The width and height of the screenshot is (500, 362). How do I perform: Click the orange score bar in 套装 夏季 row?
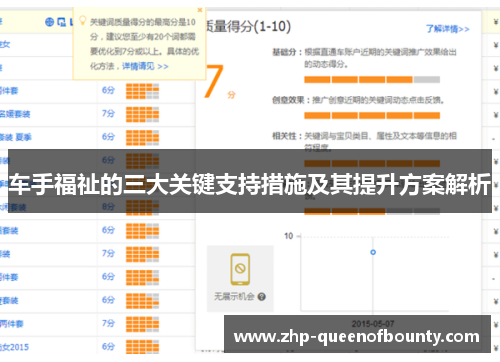pos(142,138)
